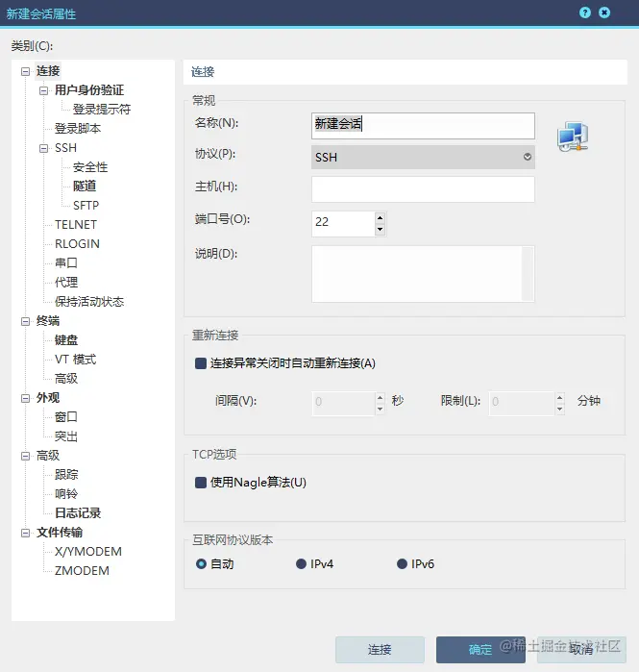This screenshot has width=639, height=672.
Task: Focus the 端口号 number field
Action: pos(343,224)
